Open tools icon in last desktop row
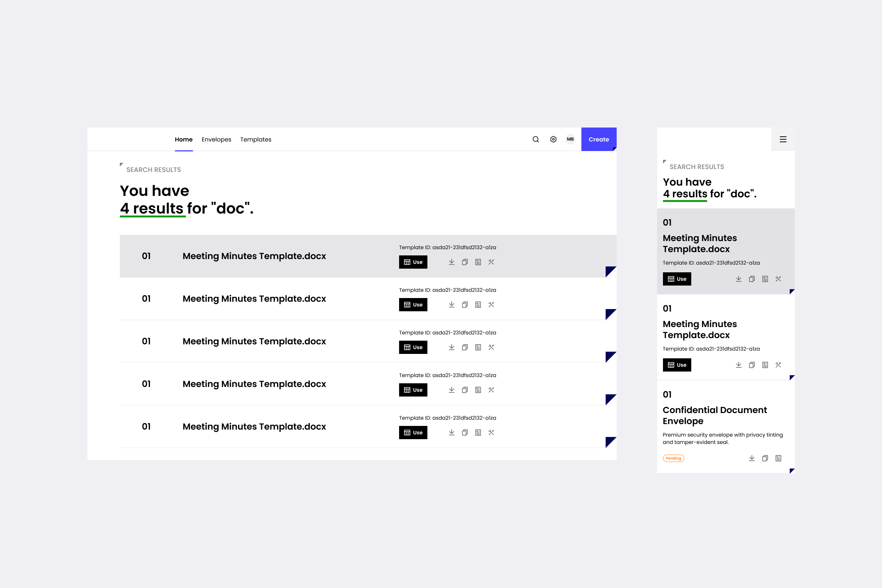The height and width of the screenshot is (588, 882). coord(491,433)
